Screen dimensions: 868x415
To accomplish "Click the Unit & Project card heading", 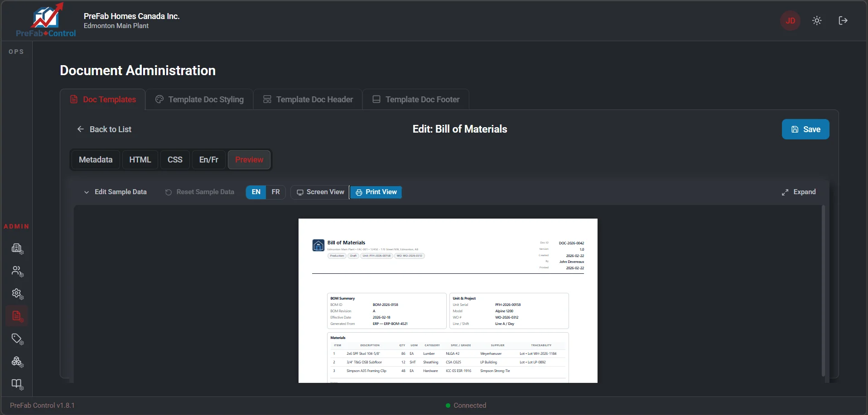I will pyautogui.click(x=464, y=298).
